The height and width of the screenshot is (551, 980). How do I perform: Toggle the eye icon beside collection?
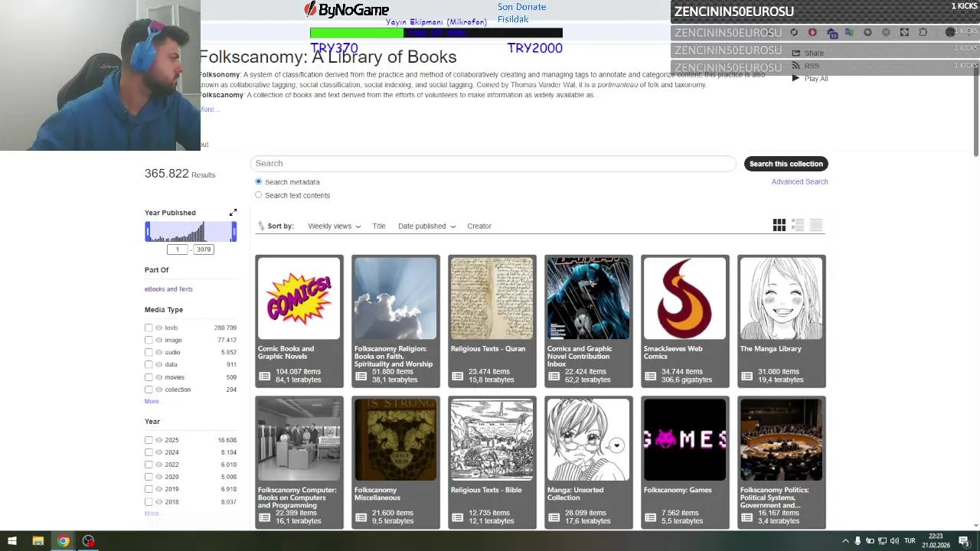click(158, 390)
